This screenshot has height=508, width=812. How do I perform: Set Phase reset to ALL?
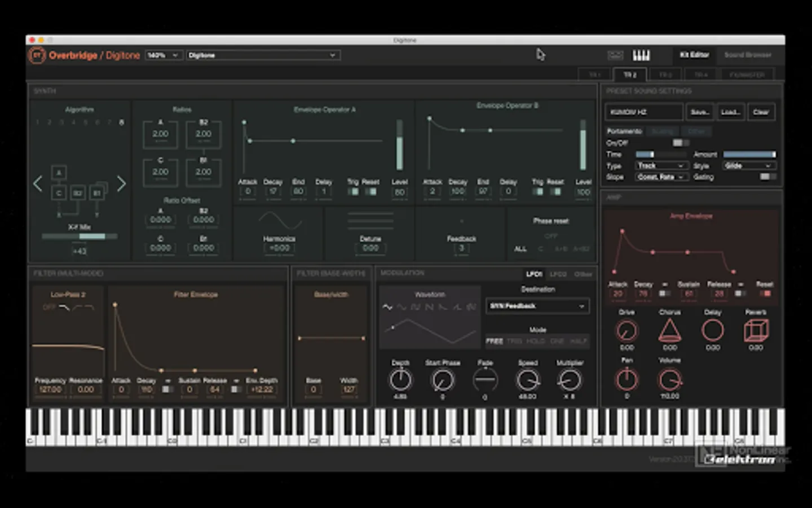[520, 249]
